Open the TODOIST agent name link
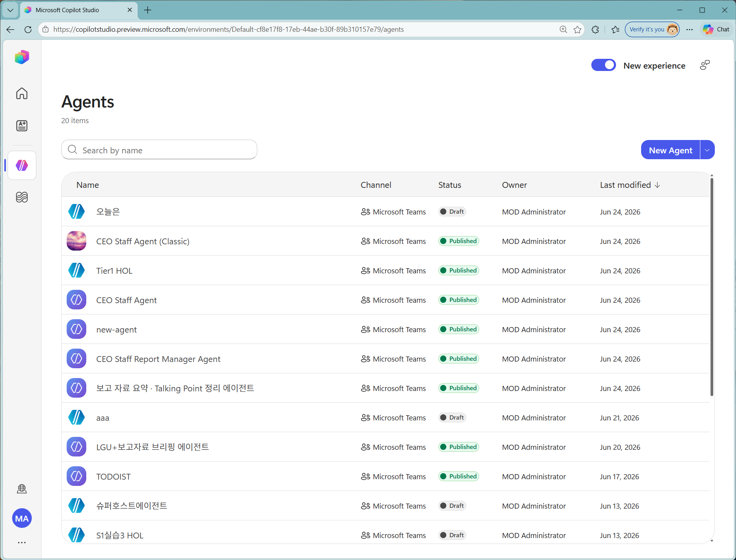The width and height of the screenshot is (736, 560). tap(113, 477)
